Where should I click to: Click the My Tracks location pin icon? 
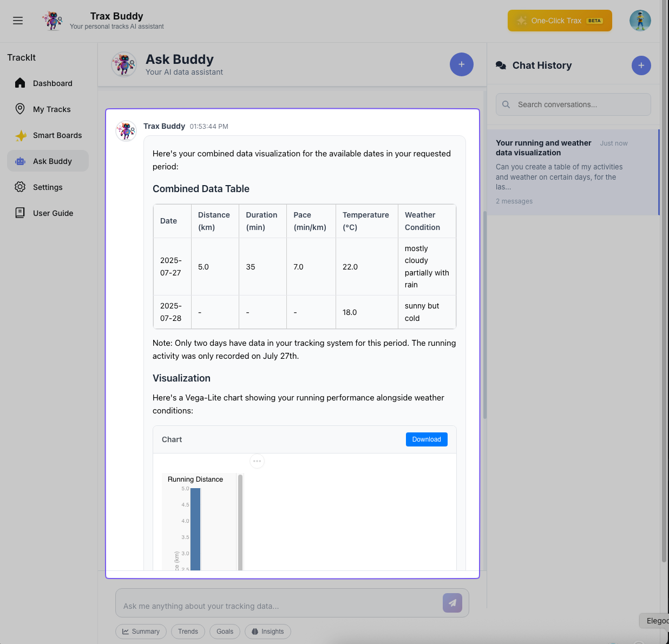(20, 109)
